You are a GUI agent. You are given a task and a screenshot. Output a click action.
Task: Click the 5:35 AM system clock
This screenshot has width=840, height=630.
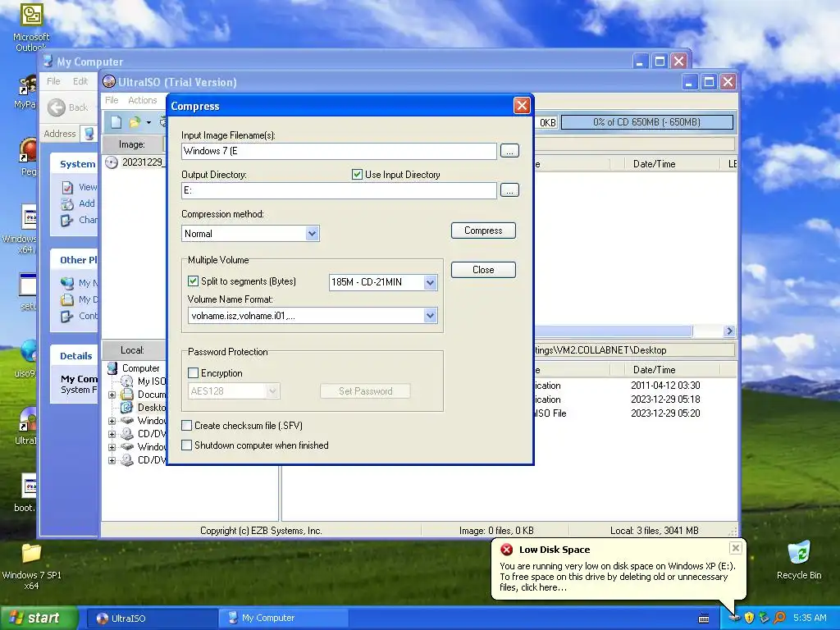810,618
